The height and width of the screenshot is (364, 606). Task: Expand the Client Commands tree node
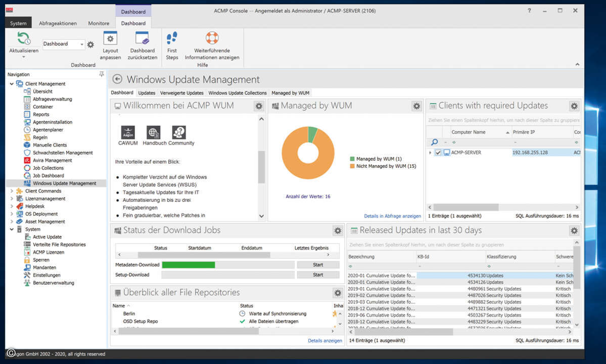[x=12, y=191]
